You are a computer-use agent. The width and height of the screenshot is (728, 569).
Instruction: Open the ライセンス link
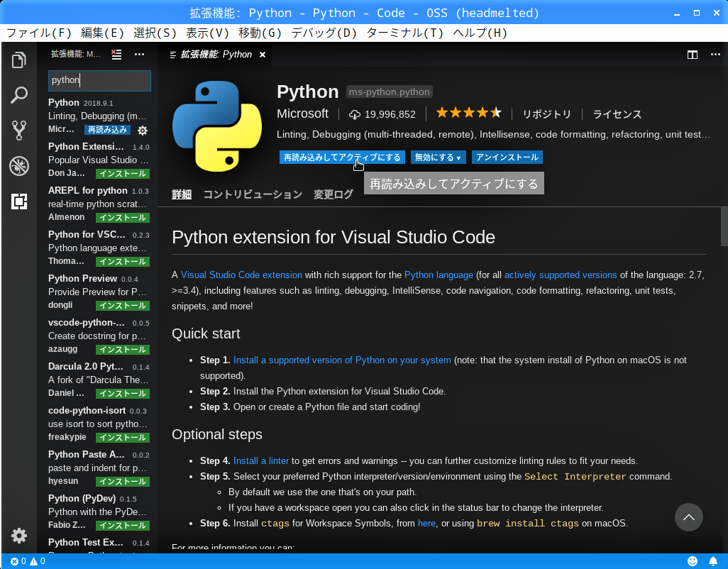(x=617, y=114)
